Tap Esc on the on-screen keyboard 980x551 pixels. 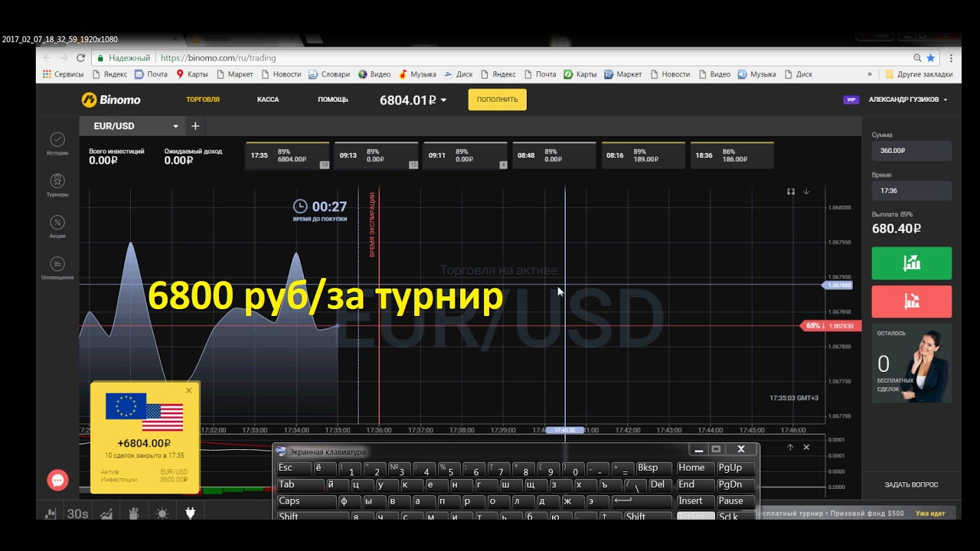[x=293, y=468]
